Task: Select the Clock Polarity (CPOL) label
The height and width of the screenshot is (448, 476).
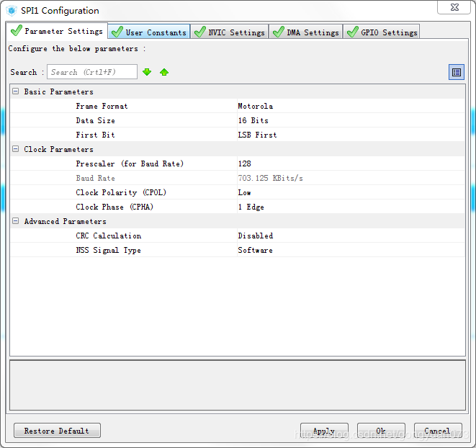Action: tap(121, 192)
